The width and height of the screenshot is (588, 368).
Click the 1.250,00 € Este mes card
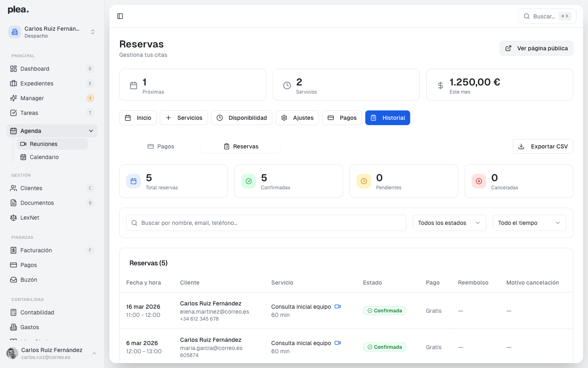[500, 85]
